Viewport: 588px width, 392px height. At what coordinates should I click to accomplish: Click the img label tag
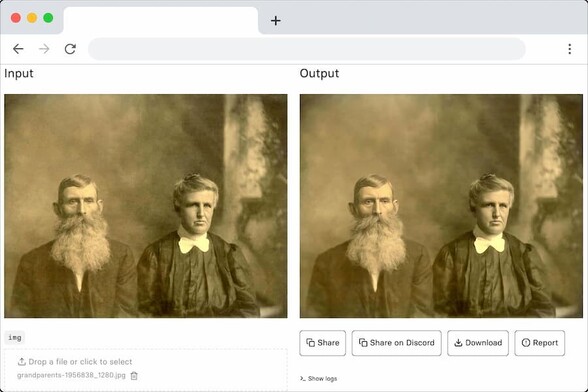[x=15, y=338]
